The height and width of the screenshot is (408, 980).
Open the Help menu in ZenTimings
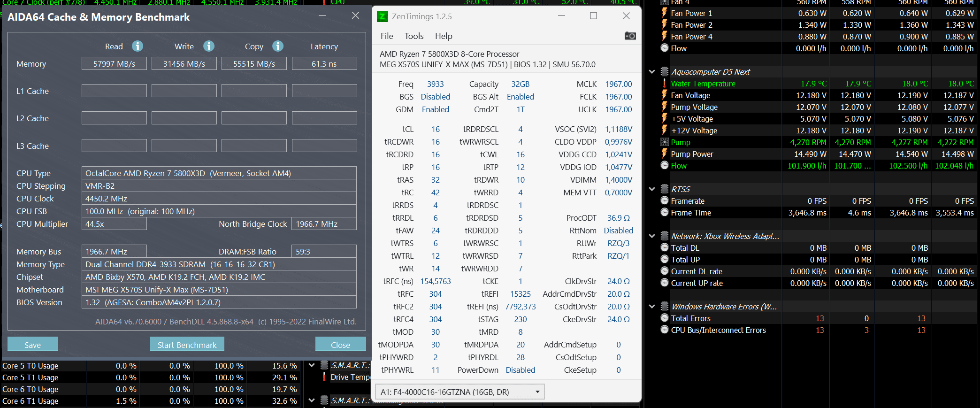[444, 36]
